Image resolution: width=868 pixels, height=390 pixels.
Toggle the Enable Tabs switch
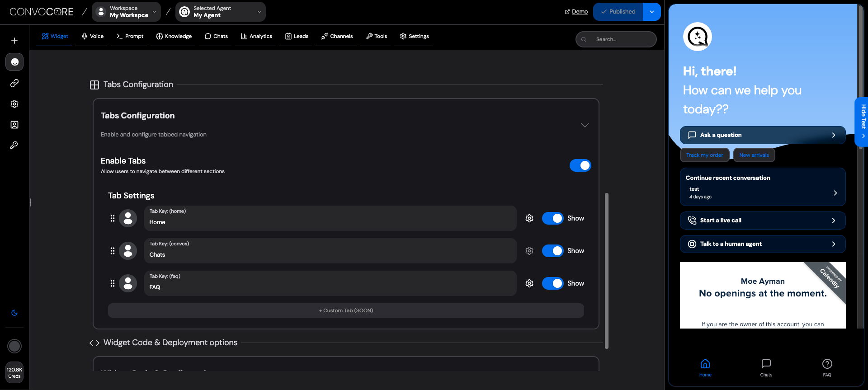(580, 165)
